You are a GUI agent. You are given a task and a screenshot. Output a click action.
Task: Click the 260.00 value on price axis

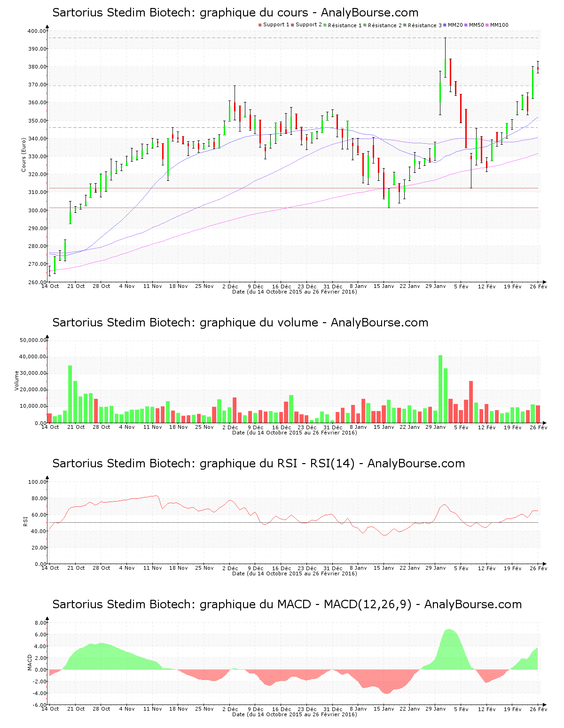[37, 282]
